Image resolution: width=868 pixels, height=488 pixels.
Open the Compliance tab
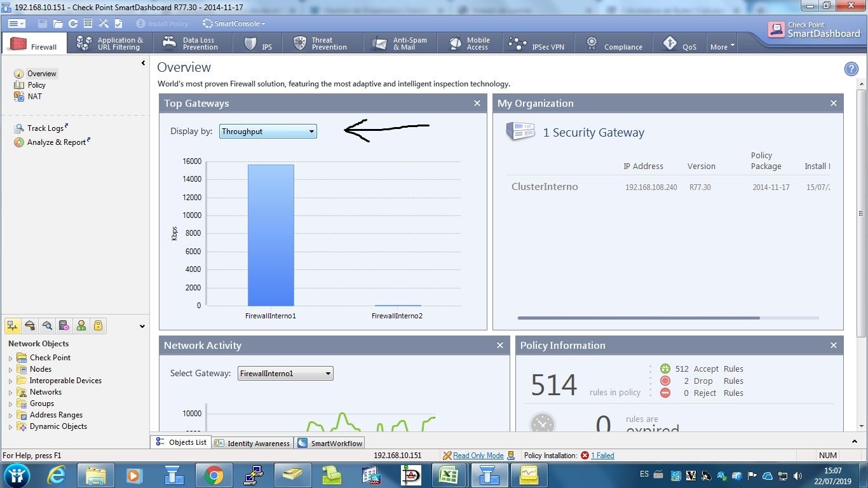pyautogui.click(x=614, y=43)
